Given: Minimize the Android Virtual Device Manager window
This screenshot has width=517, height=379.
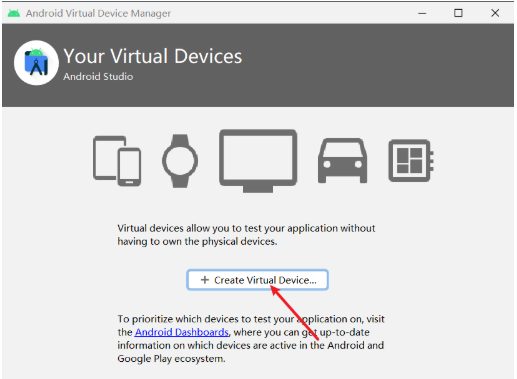Looking at the screenshot, I should pyautogui.click(x=422, y=13).
